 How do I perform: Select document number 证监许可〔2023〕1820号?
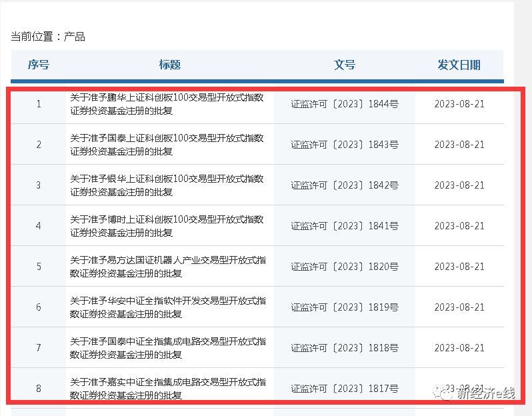[345, 267]
